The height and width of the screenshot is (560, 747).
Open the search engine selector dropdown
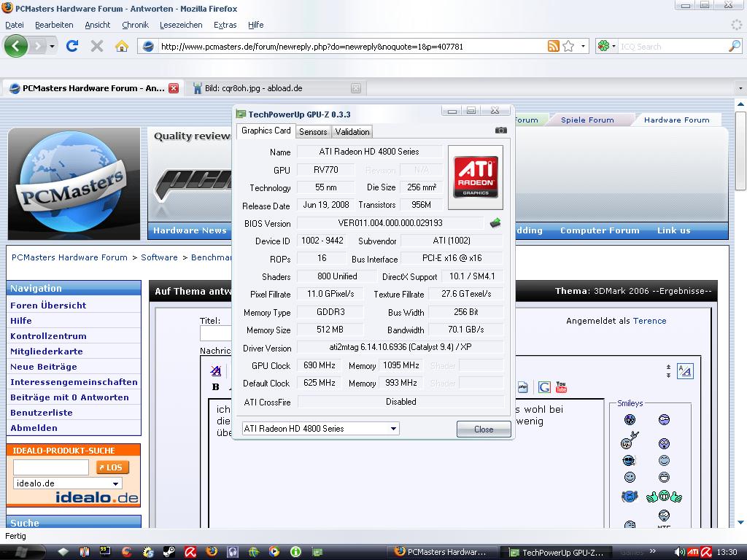[x=614, y=46]
